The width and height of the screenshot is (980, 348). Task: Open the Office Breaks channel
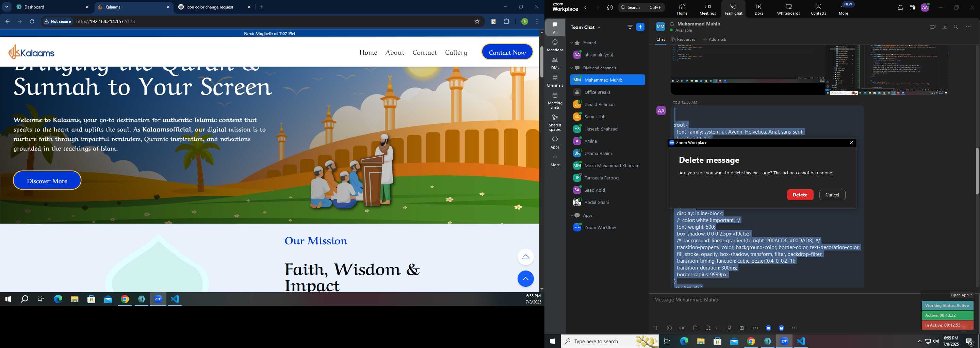point(607,92)
